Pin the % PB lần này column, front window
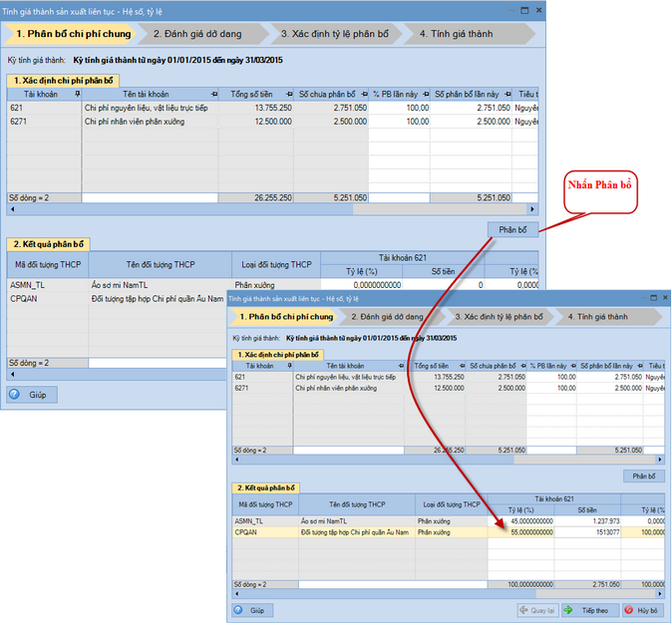This screenshot has width=672, height=625. 573,366
